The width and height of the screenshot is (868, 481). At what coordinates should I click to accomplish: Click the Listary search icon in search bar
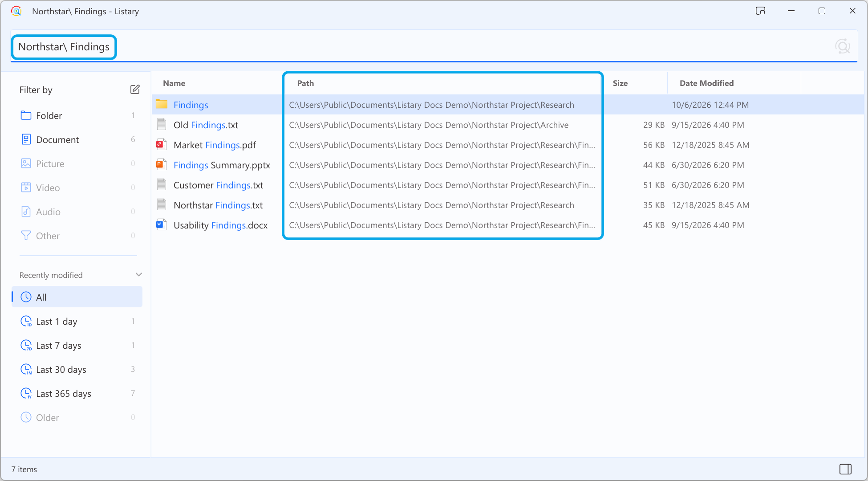[842, 46]
